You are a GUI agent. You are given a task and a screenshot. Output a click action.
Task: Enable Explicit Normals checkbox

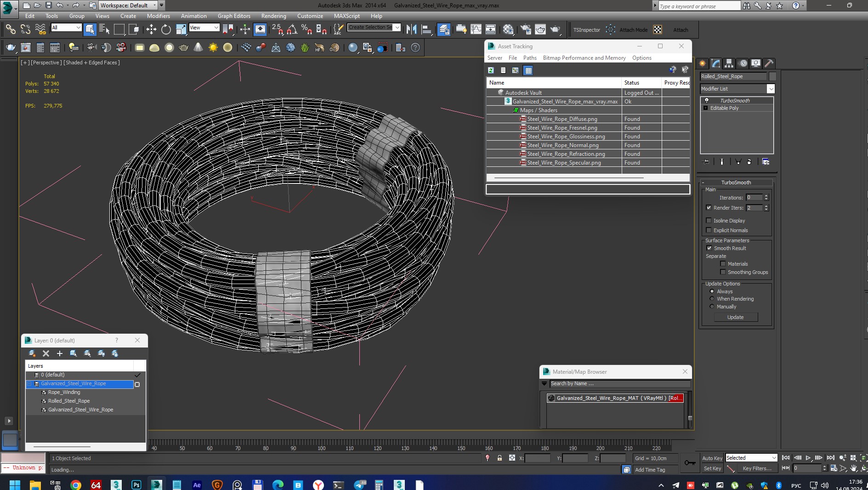pos(709,230)
